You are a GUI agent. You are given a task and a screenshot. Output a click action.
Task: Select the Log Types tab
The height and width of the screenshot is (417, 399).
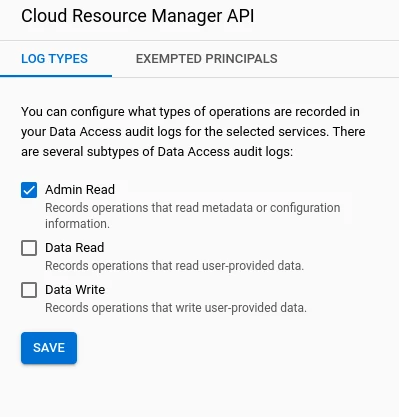point(54,59)
